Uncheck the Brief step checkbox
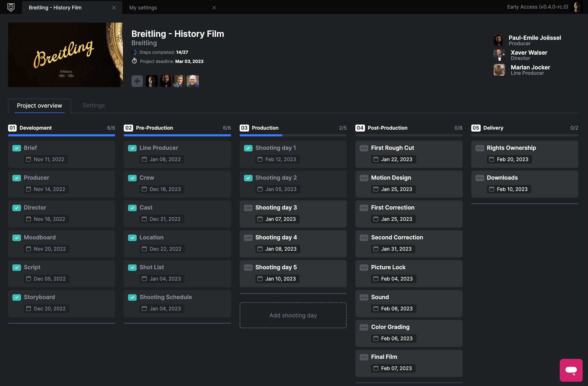588x386 pixels. click(17, 148)
